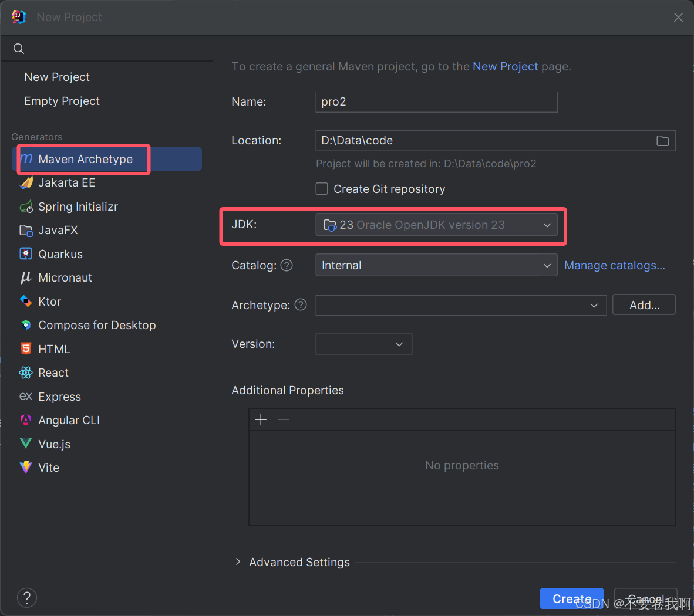Screen dimensions: 694x616
Task: Open Manage catalogs link
Action: [614, 265]
